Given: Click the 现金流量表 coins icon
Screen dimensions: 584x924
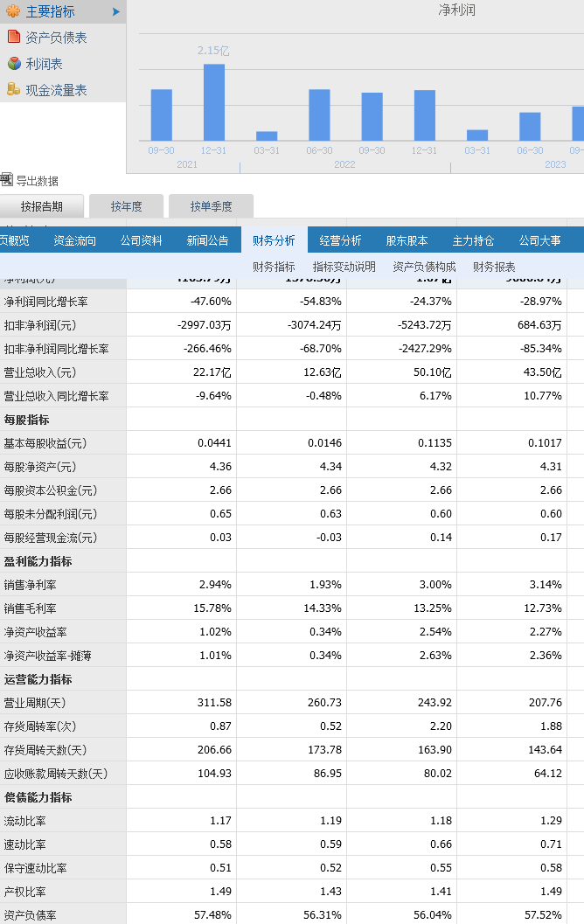Looking at the screenshot, I should tap(14, 89).
